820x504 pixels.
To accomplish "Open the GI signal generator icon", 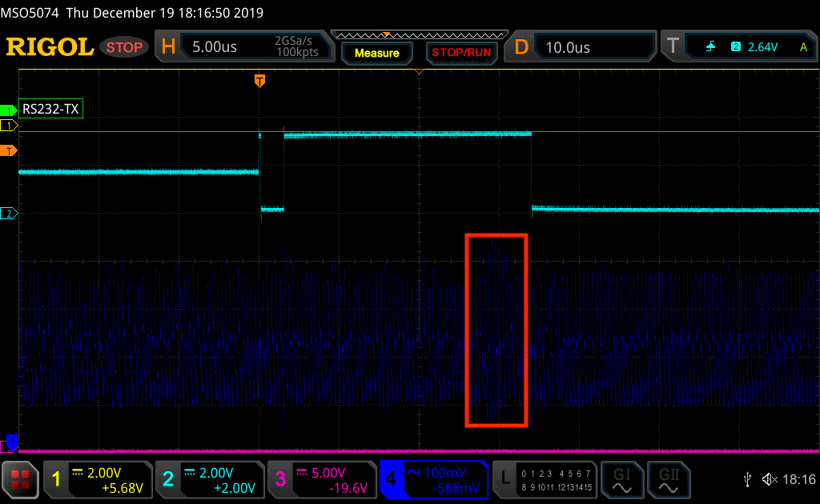I will 621,479.
